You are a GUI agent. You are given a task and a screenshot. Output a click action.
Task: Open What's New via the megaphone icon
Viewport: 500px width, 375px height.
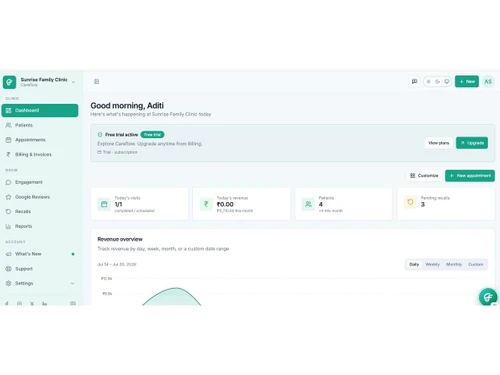pos(9,254)
